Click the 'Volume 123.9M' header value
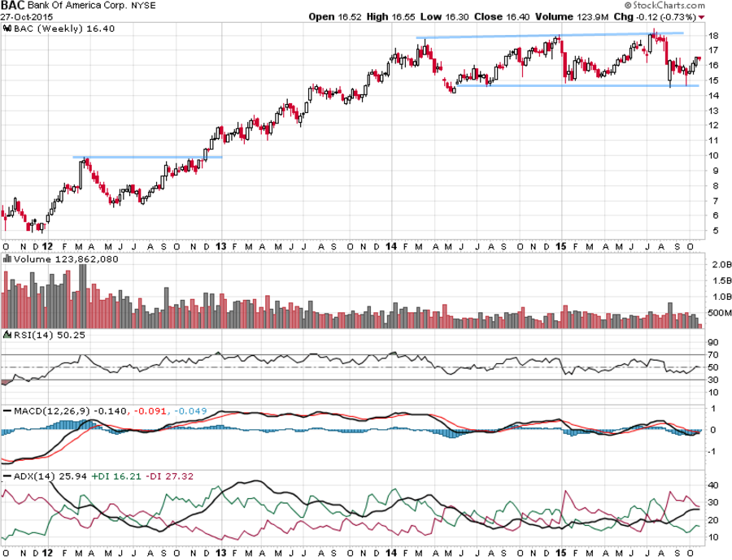Viewport: 732px width, 560px height. pos(572,17)
